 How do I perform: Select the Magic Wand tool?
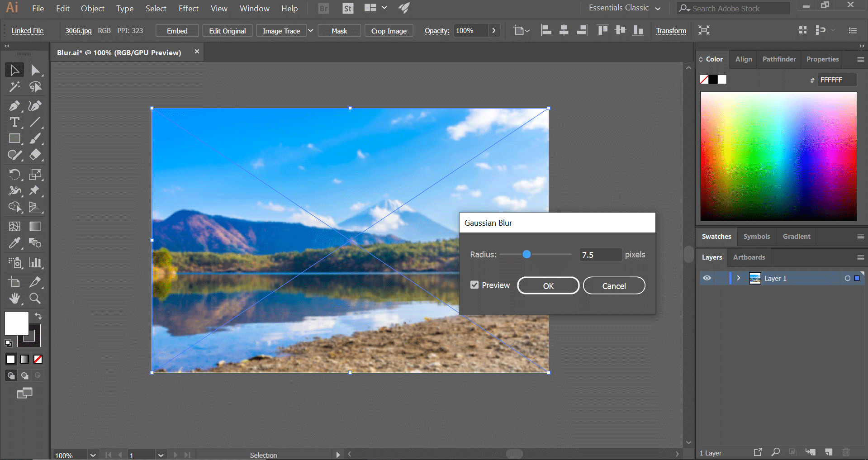click(14, 86)
